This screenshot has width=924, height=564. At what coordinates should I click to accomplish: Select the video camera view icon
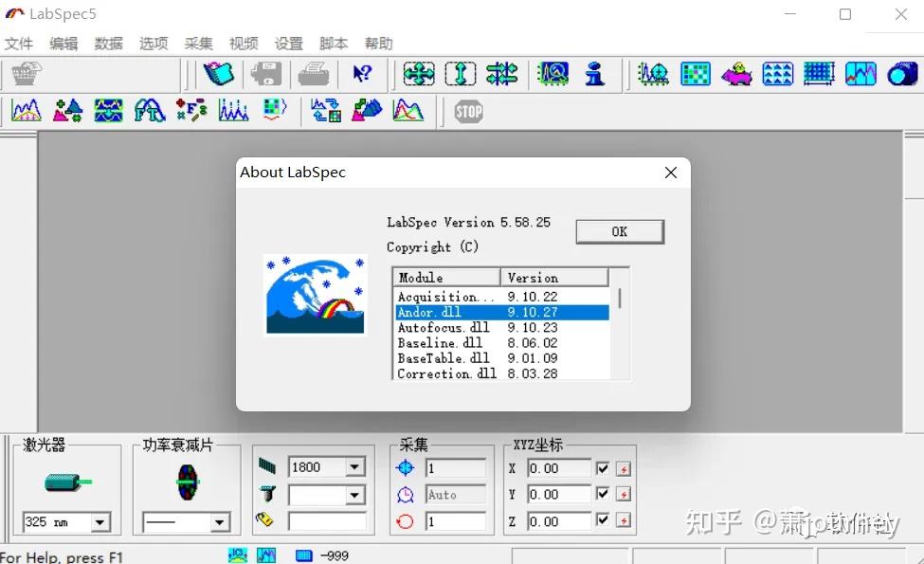pos(900,73)
